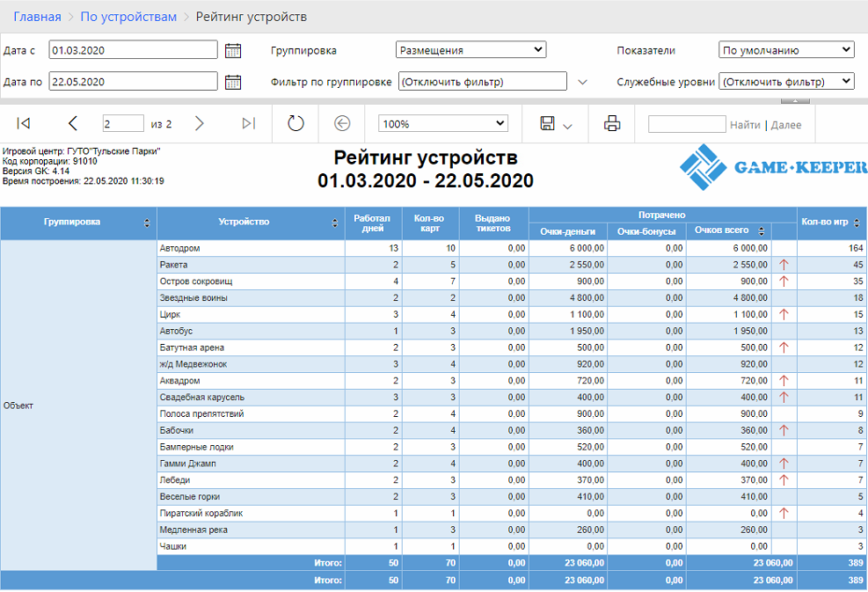
Task: Click the Game-Keeper logo
Action: coord(773,167)
